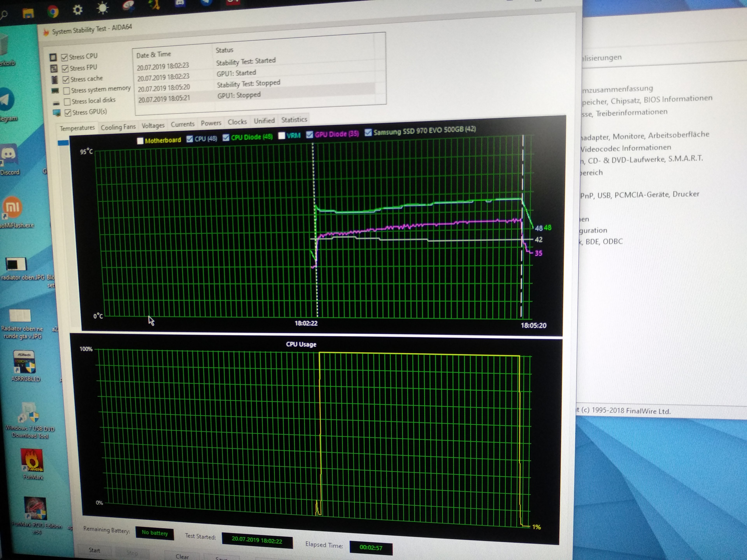Click the sun brightness icon in taskbar
The height and width of the screenshot is (560, 747).
click(x=102, y=8)
